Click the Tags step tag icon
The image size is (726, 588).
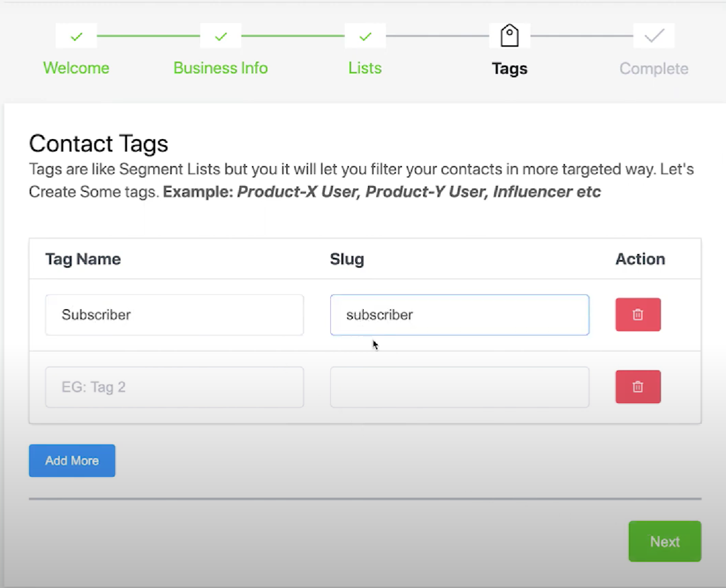coord(509,36)
